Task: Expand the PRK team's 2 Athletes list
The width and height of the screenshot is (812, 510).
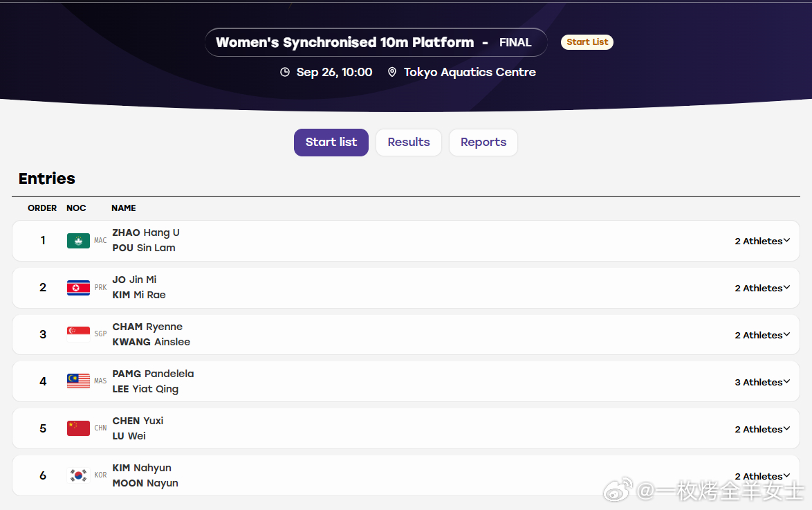Action: pos(762,288)
